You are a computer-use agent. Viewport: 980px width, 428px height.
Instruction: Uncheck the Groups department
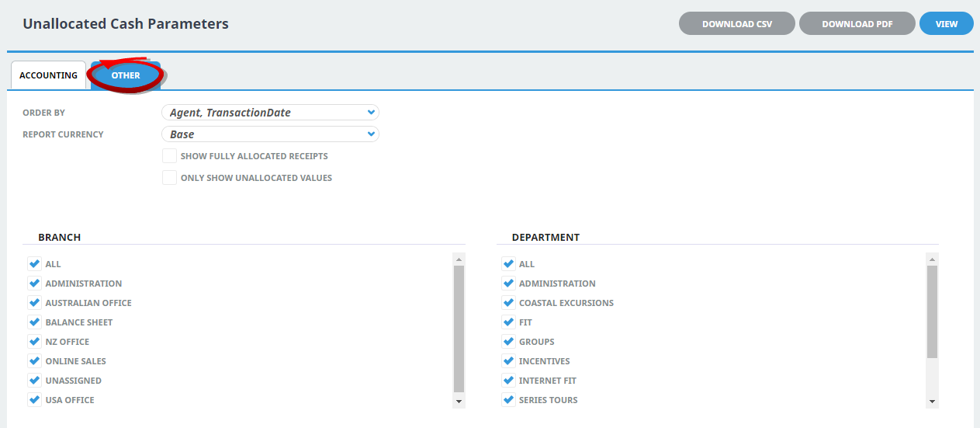pos(508,342)
